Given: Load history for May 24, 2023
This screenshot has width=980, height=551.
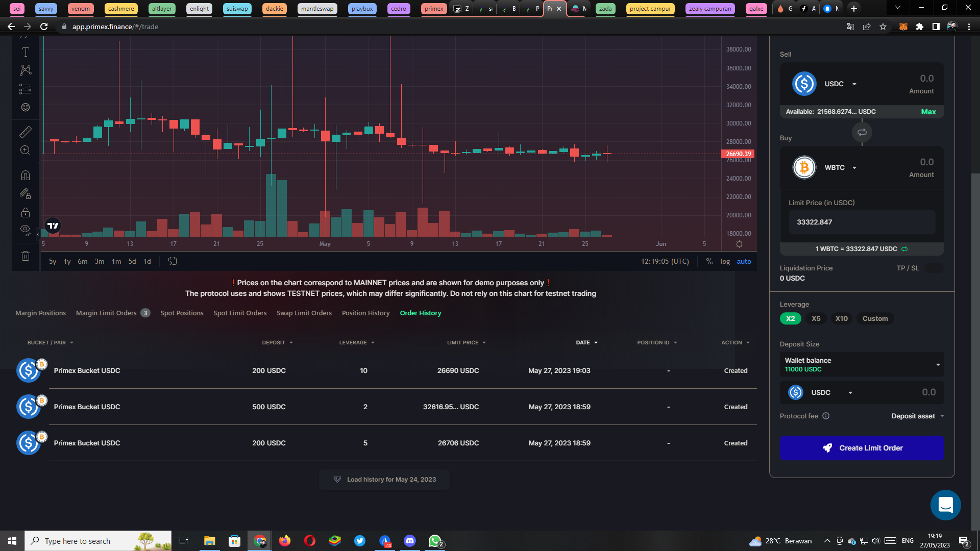Looking at the screenshot, I should point(384,480).
